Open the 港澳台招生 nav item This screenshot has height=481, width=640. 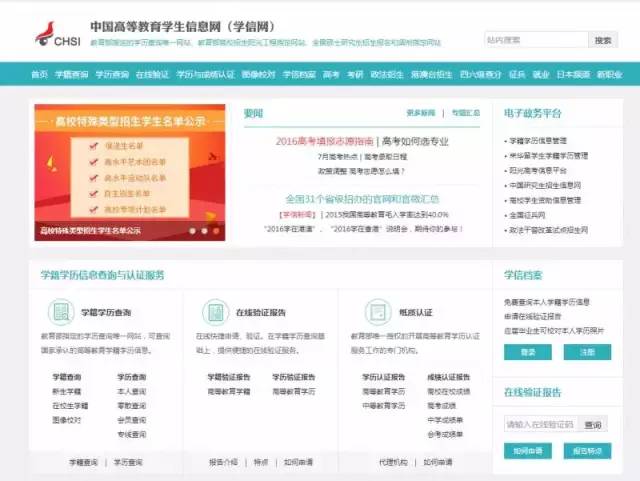431,74
